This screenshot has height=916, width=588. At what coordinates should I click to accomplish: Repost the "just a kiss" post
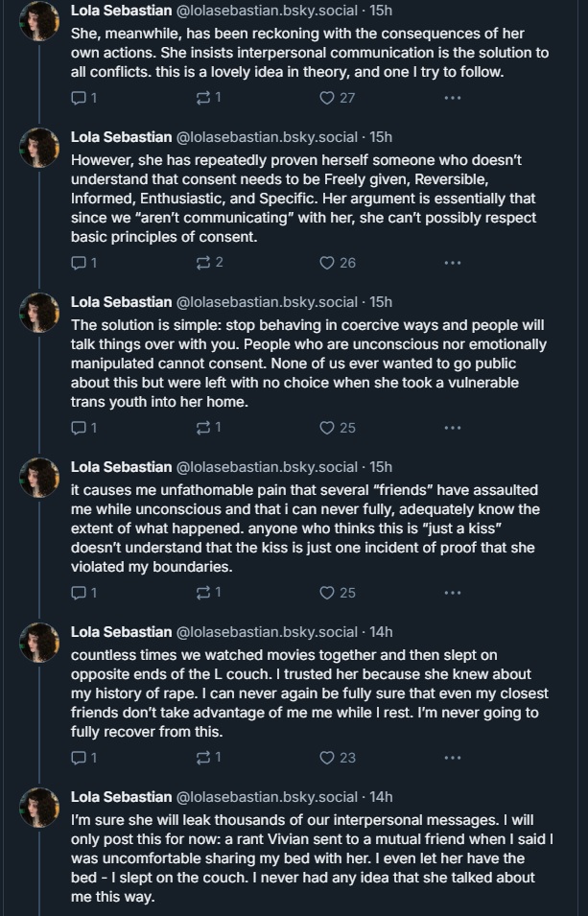pyautogui.click(x=202, y=593)
